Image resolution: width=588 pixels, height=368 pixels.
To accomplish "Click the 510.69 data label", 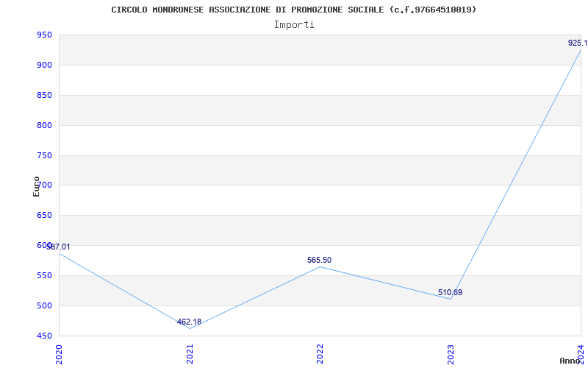I will [x=450, y=292].
